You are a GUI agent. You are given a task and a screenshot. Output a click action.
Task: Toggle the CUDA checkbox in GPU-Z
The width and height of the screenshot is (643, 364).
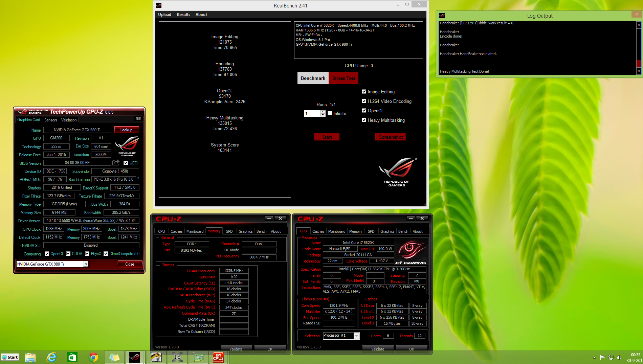click(x=68, y=254)
